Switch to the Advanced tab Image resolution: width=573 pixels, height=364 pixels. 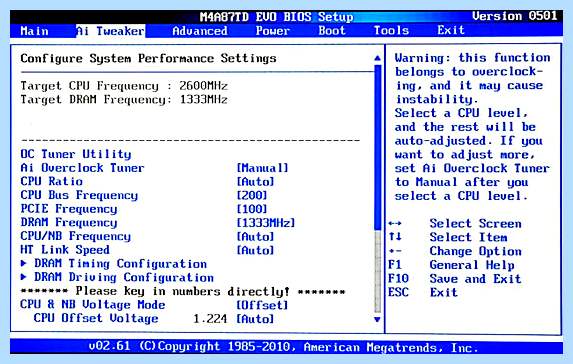tap(200, 31)
